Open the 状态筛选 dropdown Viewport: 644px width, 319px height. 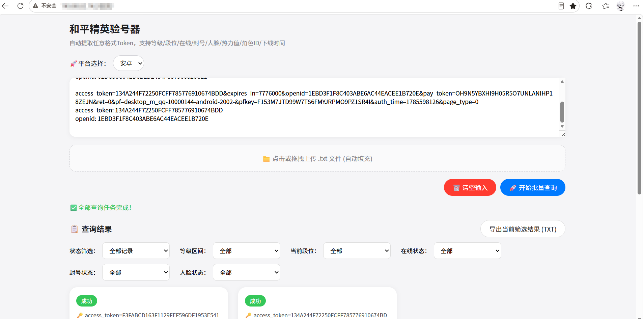coord(136,251)
